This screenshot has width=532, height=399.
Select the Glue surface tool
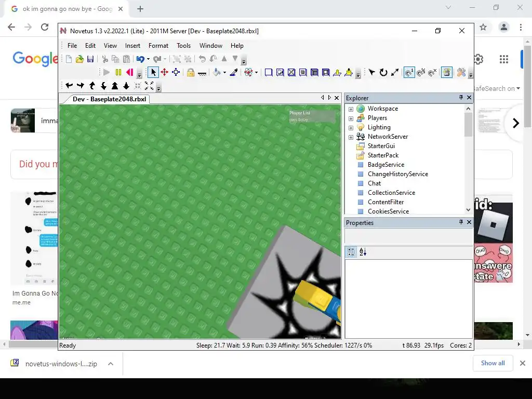(280, 72)
